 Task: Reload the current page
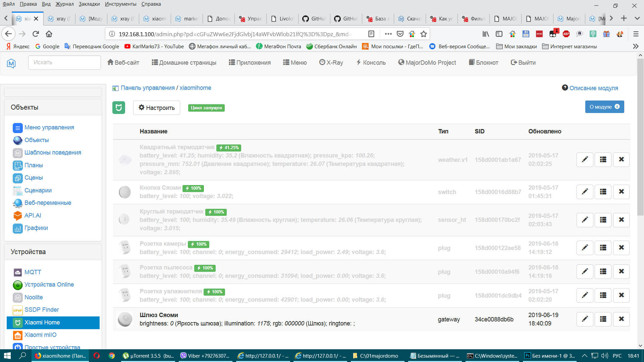tap(36, 34)
